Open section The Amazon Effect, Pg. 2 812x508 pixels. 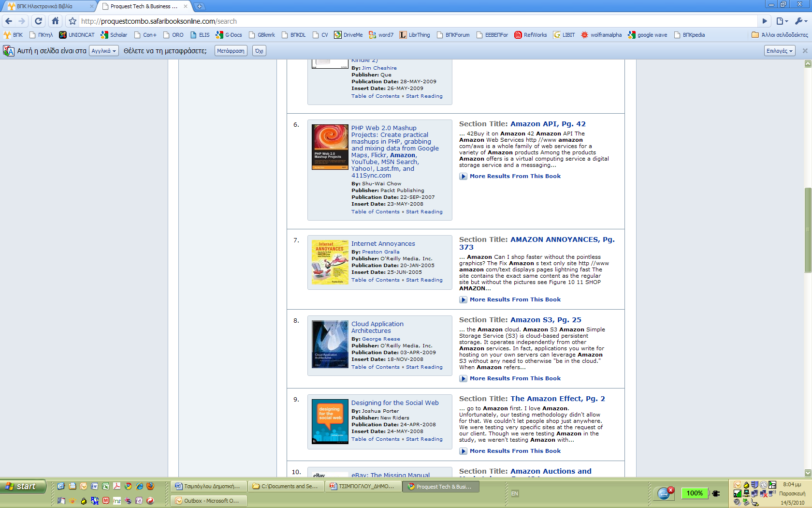pyautogui.click(x=557, y=399)
